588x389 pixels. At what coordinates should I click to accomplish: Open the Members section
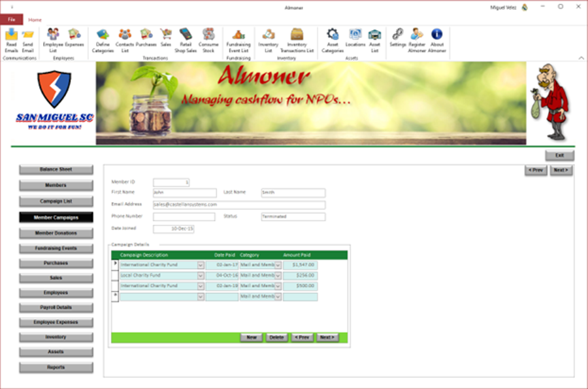[x=56, y=185]
